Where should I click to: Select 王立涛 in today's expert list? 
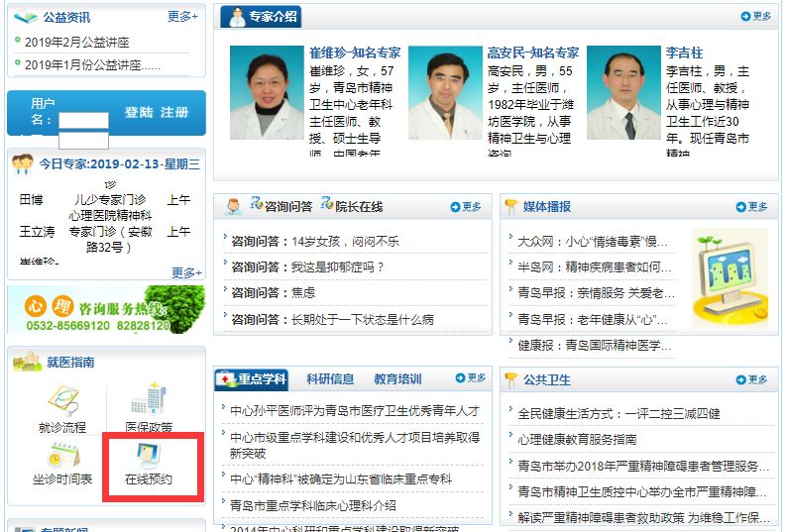point(37,232)
